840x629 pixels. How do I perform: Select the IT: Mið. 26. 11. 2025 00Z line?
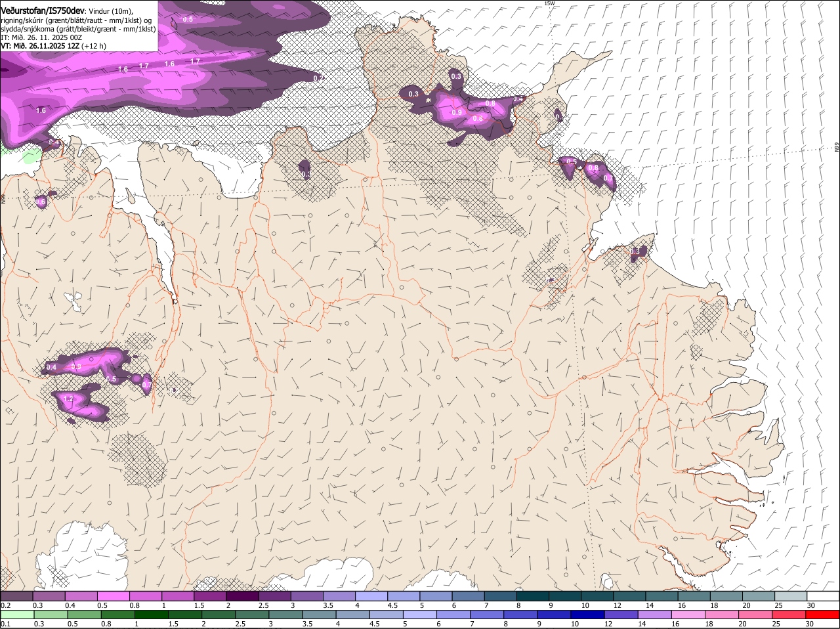(41, 37)
